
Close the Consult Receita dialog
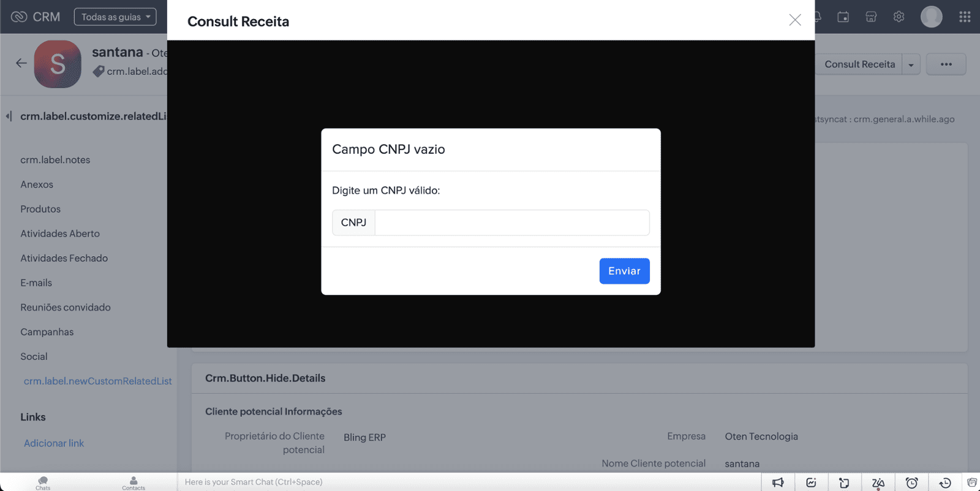tap(794, 20)
